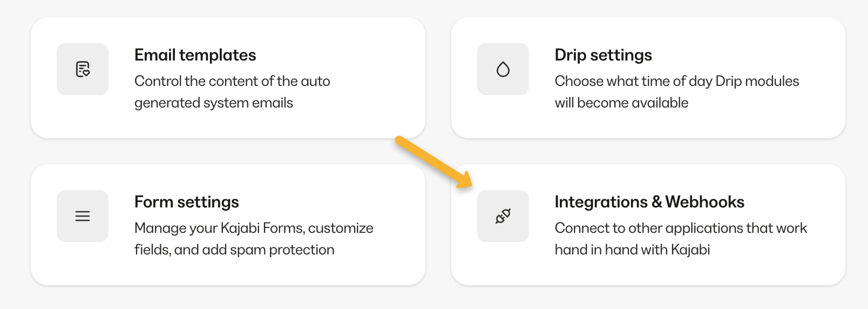Select the Form settings heading
This screenshot has width=868, height=309.
(186, 202)
